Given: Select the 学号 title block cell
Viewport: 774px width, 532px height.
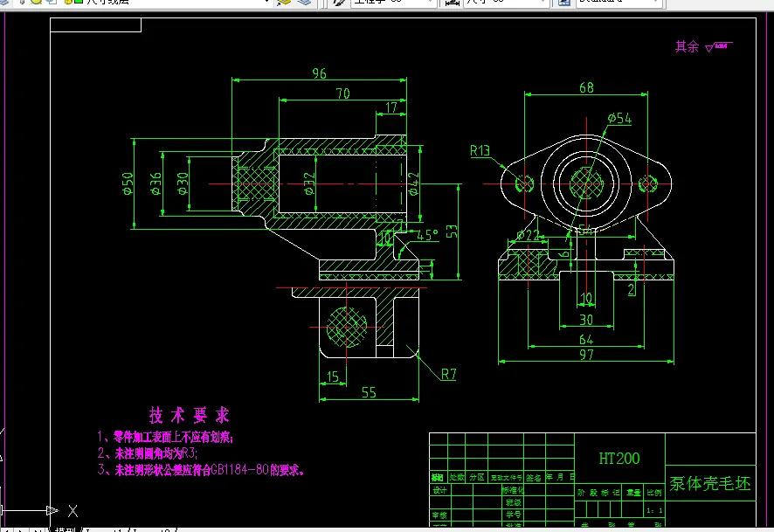Looking at the screenshot, I should pos(513,515).
